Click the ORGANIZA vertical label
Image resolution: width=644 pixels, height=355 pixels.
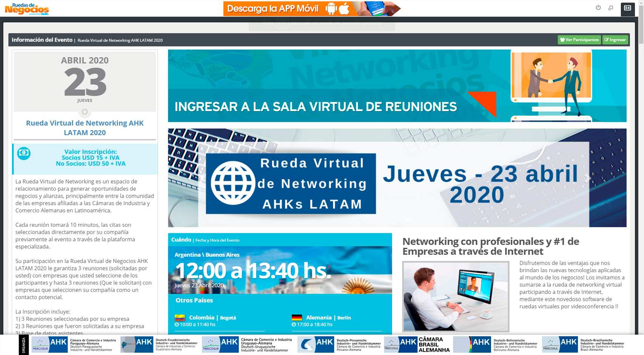pos(24,345)
